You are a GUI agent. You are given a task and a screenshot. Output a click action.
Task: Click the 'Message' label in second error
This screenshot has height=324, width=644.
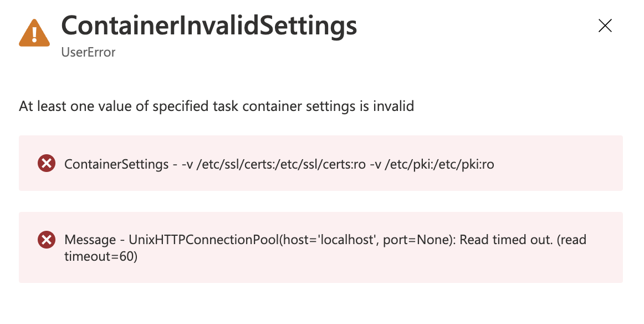pyautogui.click(x=90, y=240)
